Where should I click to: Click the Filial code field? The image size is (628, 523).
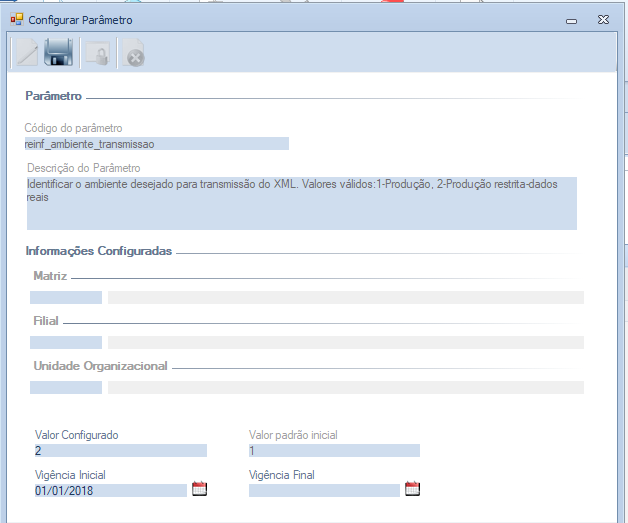tap(66, 342)
